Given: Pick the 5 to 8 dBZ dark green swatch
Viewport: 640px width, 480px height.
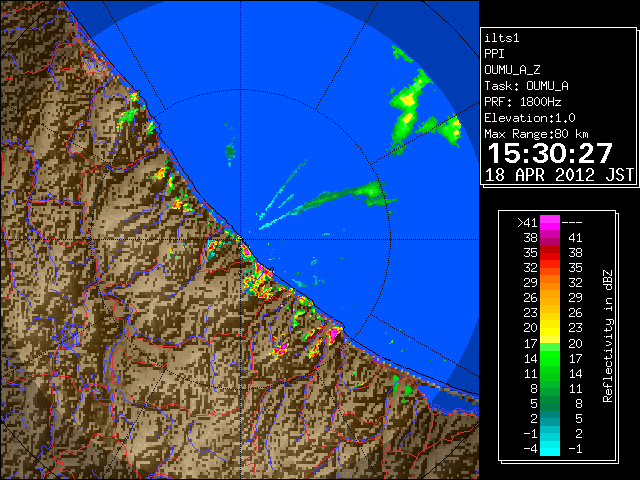Looking at the screenshot, I should [550, 404].
